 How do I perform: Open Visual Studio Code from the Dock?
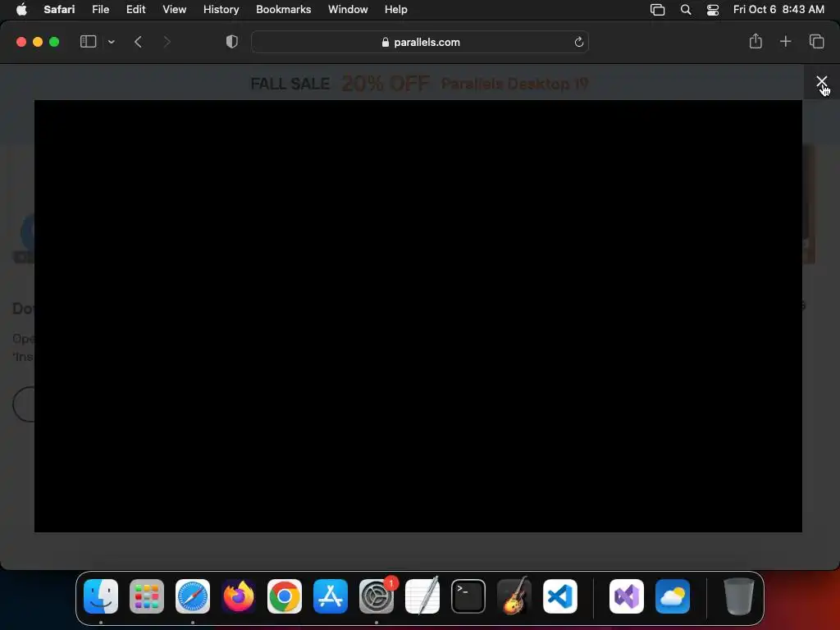tap(559, 596)
